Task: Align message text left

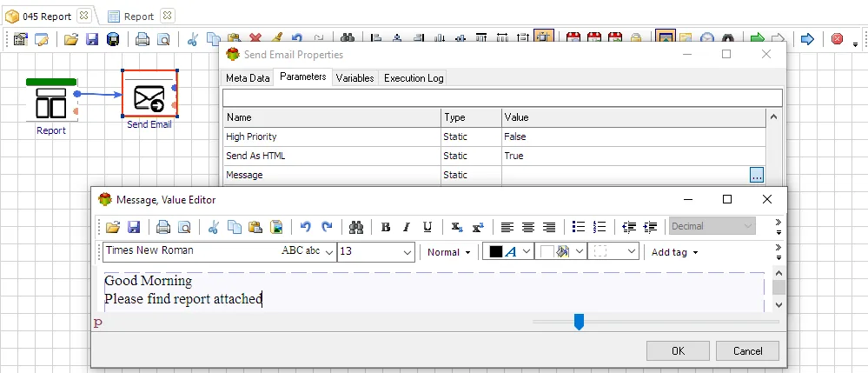Action: tap(507, 227)
